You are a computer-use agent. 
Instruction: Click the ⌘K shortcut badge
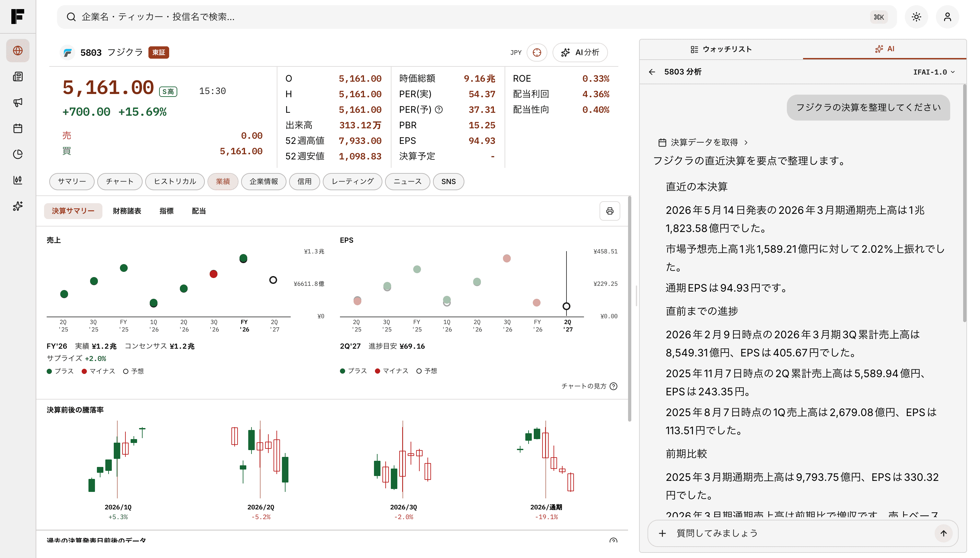[x=879, y=17]
